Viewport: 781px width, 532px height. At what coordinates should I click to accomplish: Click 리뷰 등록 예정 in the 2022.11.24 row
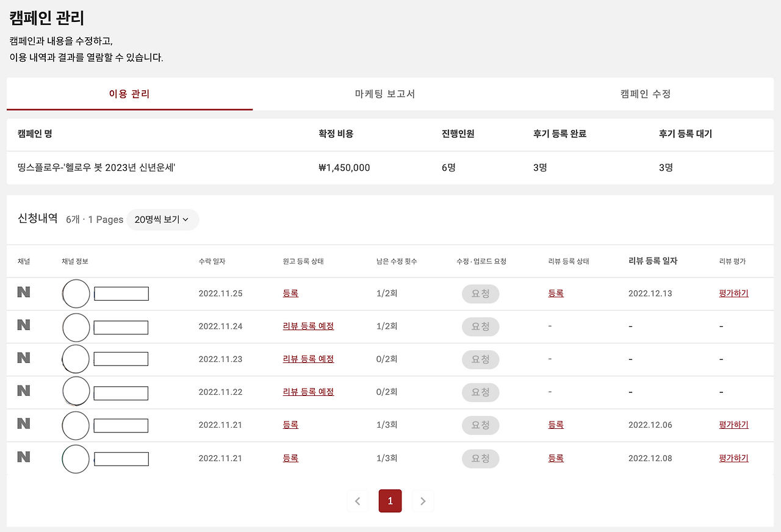[308, 326]
